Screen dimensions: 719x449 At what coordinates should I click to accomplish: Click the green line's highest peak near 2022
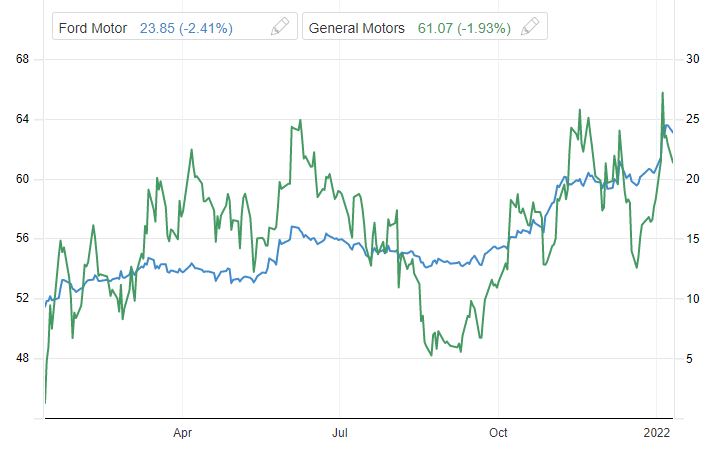point(662,93)
